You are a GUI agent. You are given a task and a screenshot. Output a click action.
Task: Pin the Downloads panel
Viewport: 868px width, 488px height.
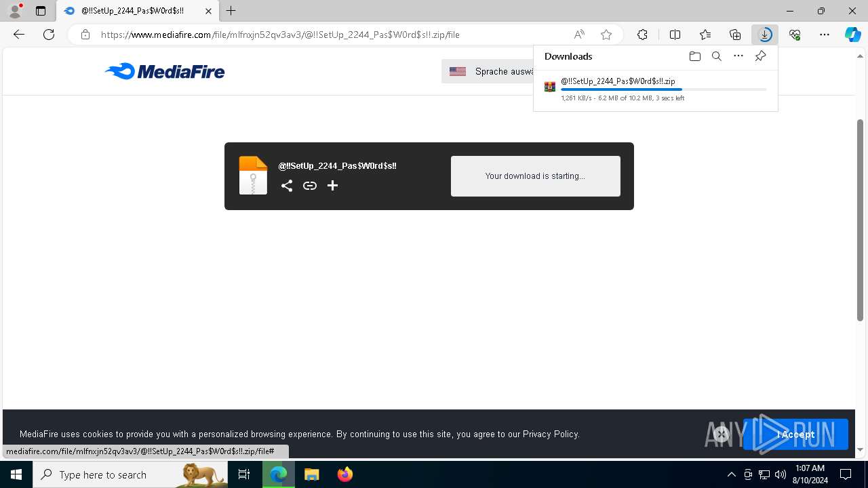point(760,56)
